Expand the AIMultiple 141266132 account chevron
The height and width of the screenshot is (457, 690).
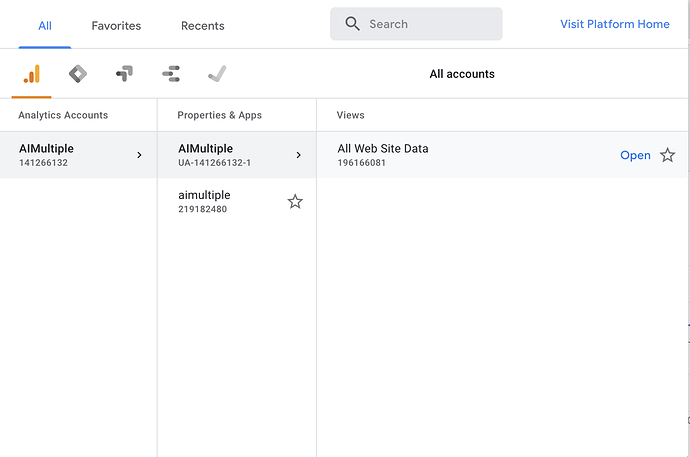tap(139, 155)
